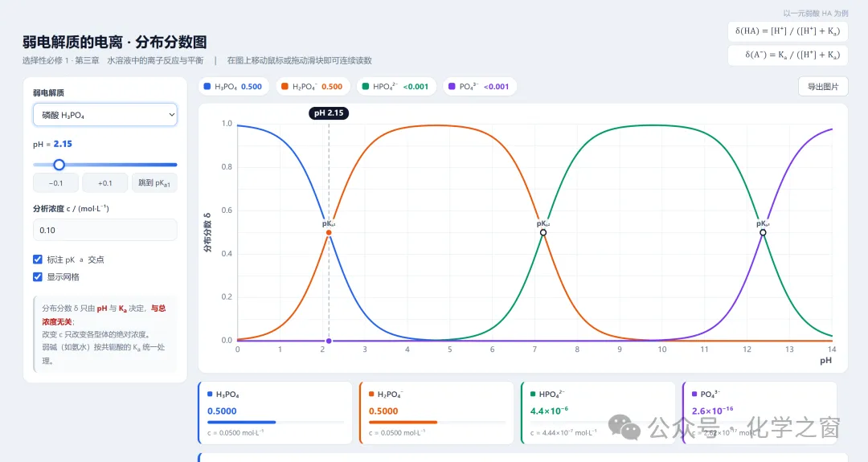The width and height of the screenshot is (868, 462).
Task: Click the orange pKa1 intersection marker
Action: pos(329,232)
